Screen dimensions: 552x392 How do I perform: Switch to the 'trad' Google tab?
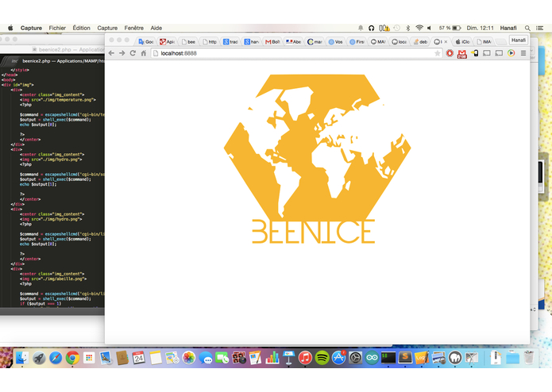[231, 42]
